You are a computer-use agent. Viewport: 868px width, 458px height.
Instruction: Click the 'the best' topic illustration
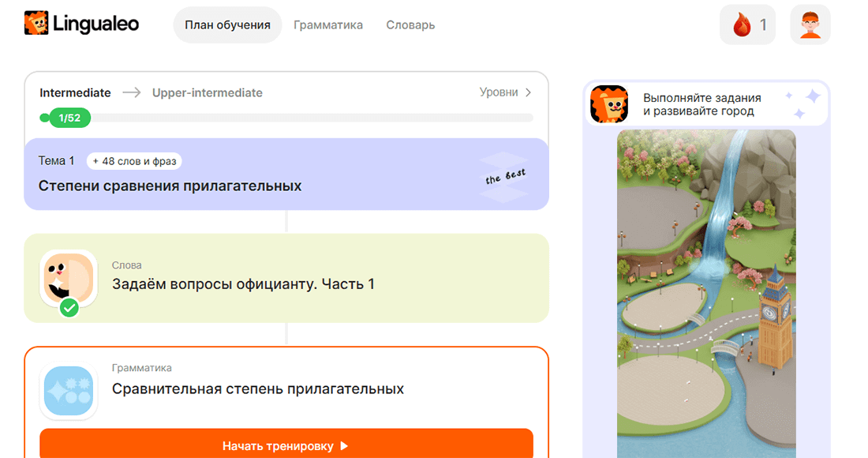pos(504,177)
